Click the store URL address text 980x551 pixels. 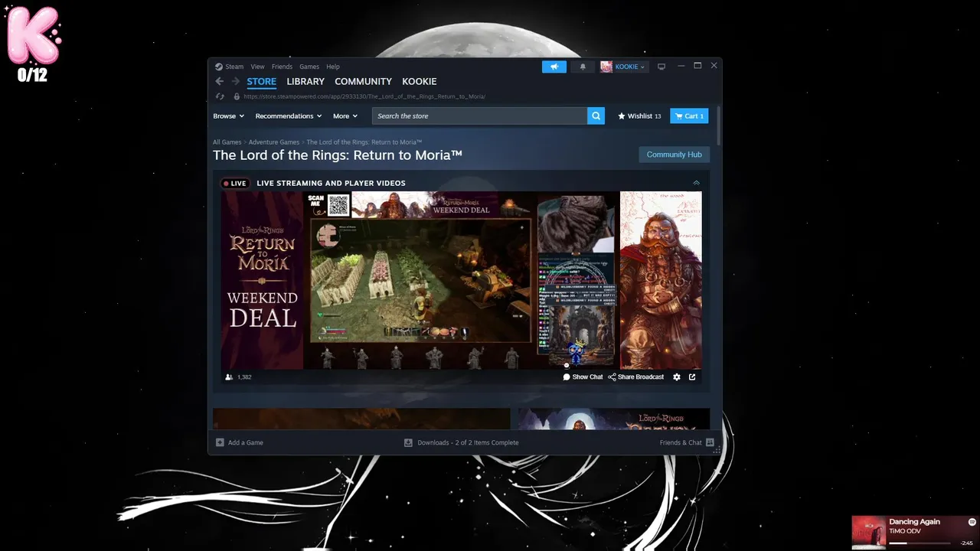[x=364, y=96]
